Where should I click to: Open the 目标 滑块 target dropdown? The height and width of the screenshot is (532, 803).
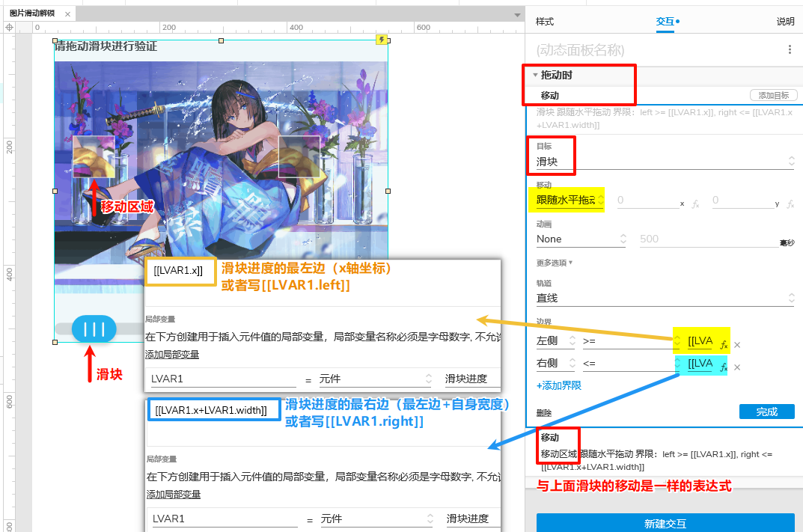point(665,162)
